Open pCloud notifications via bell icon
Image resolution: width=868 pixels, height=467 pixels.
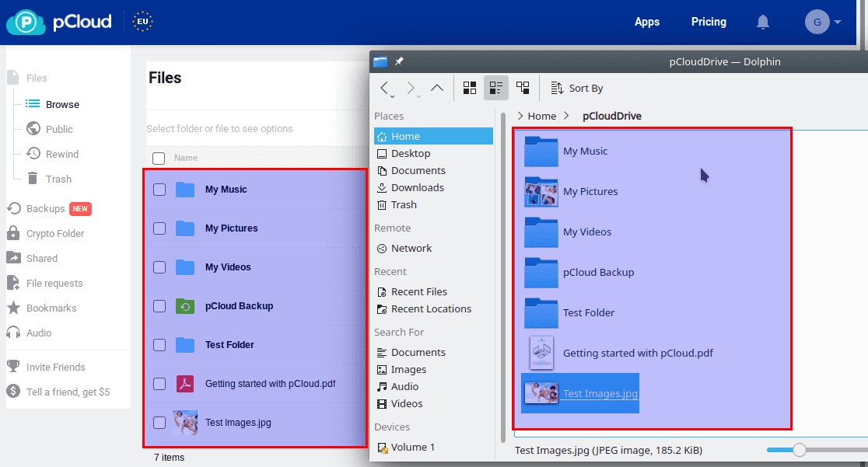tap(763, 22)
